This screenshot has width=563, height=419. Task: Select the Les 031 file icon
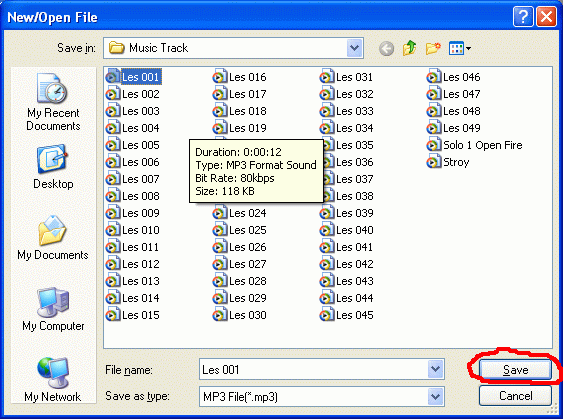click(326, 77)
